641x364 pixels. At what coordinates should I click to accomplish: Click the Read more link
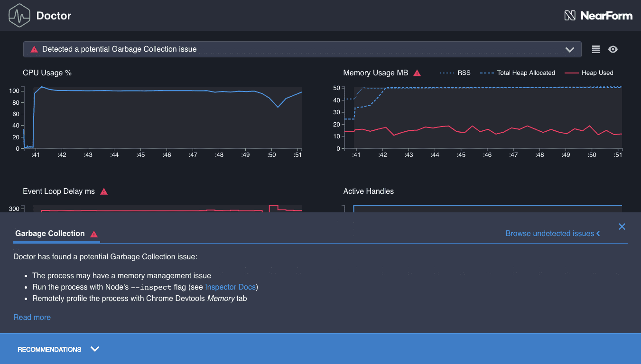32,317
